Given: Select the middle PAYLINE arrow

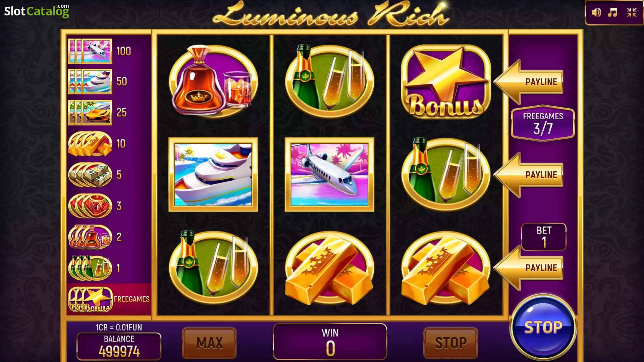Looking at the screenshot, I should [528, 175].
